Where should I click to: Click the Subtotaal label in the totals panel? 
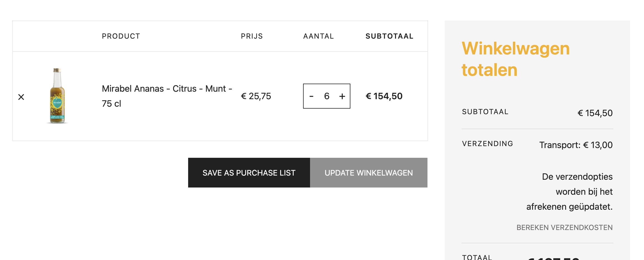pos(485,112)
